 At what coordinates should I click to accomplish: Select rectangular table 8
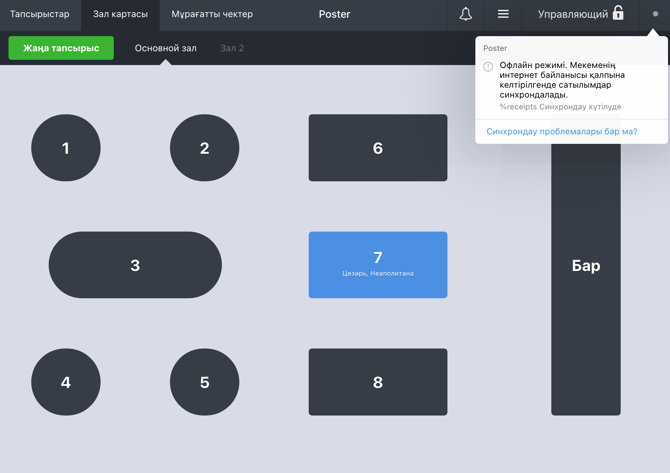click(378, 382)
